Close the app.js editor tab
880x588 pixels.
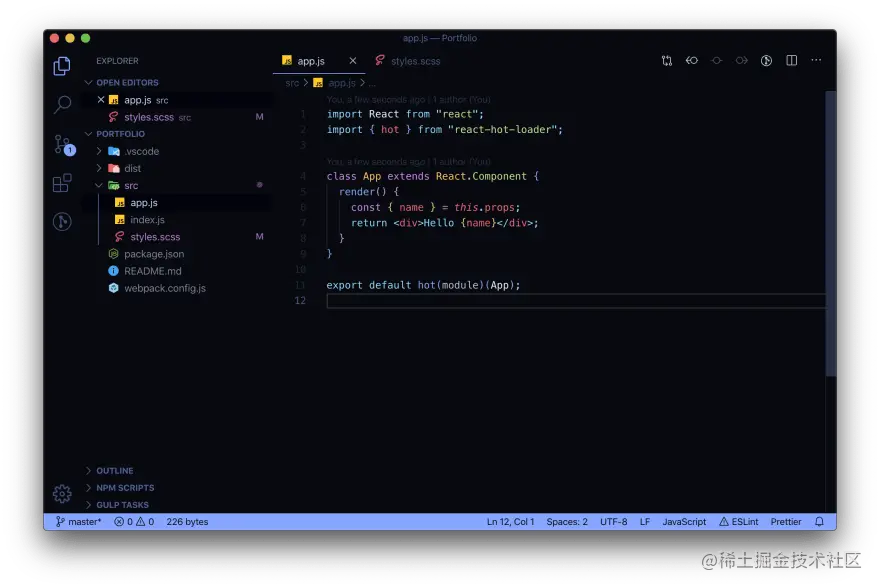tap(353, 61)
